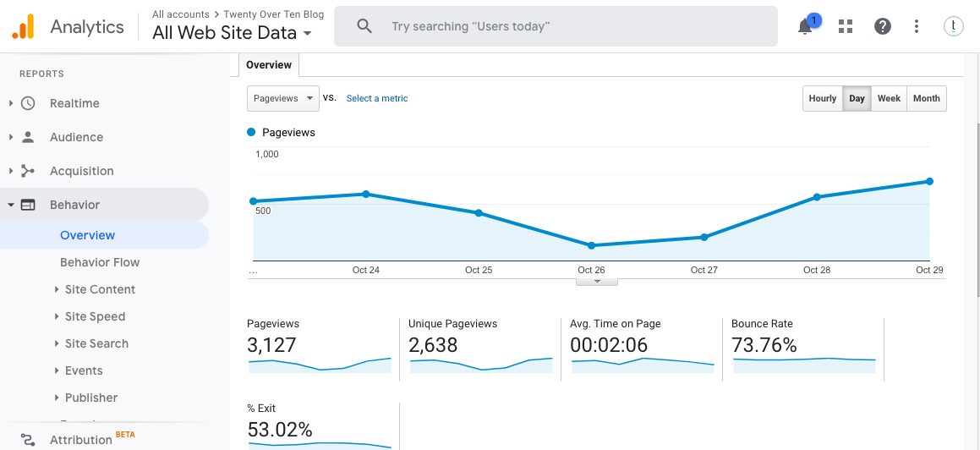Open the Attribution beta section

click(81, 440)
